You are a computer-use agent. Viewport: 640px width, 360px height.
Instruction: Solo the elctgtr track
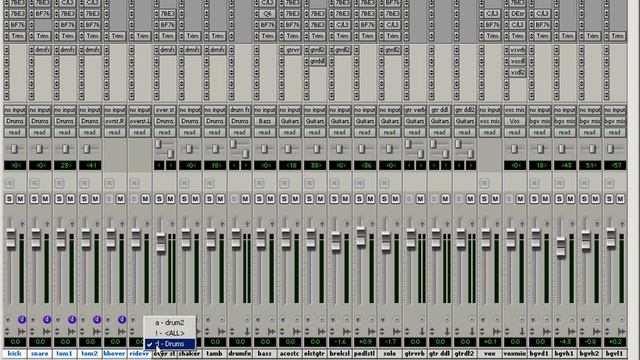click(x=309, y=199)
